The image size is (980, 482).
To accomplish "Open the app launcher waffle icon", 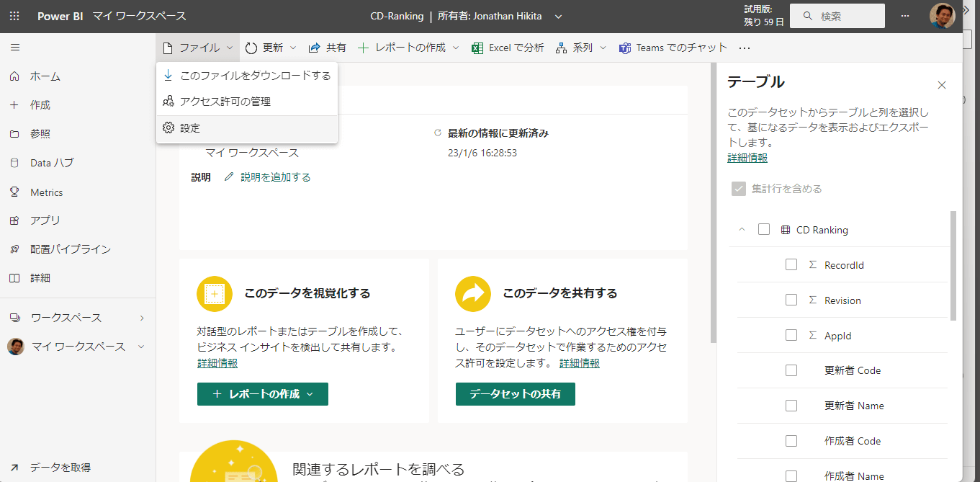I will [x=15, y=16].
